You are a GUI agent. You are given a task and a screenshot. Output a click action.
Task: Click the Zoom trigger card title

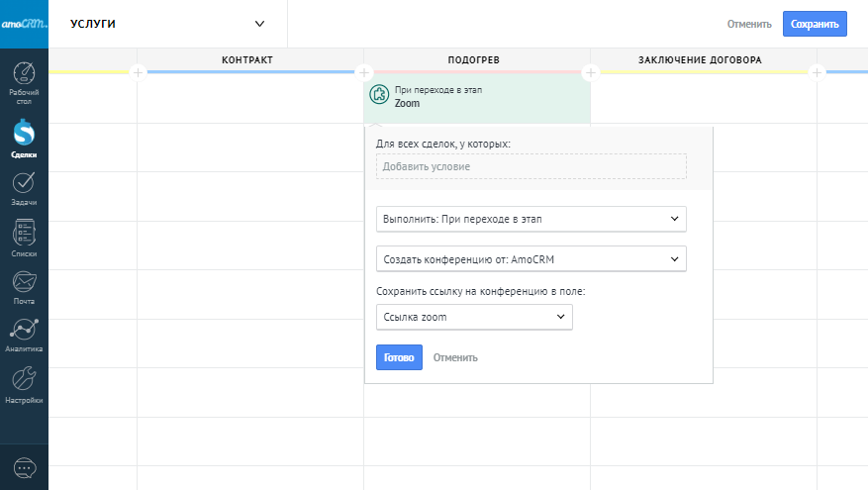pos(407,103)
